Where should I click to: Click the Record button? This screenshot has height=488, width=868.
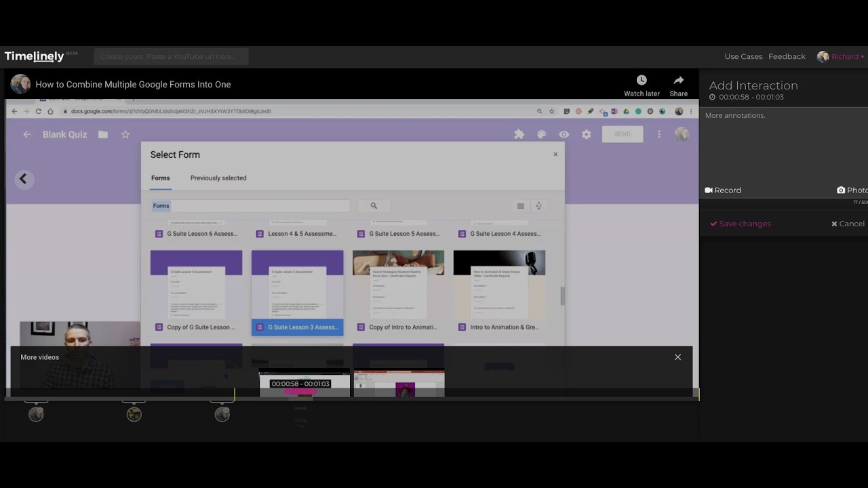click(x=723, y=190)
